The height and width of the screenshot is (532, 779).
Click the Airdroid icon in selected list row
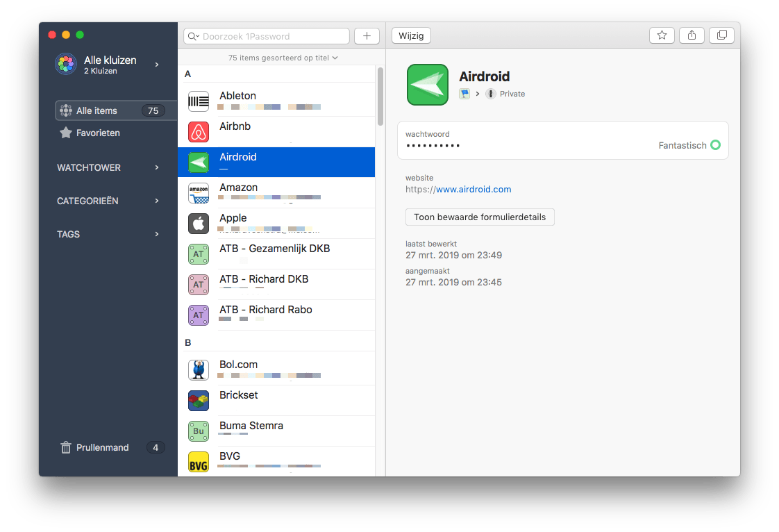(199, 163)
